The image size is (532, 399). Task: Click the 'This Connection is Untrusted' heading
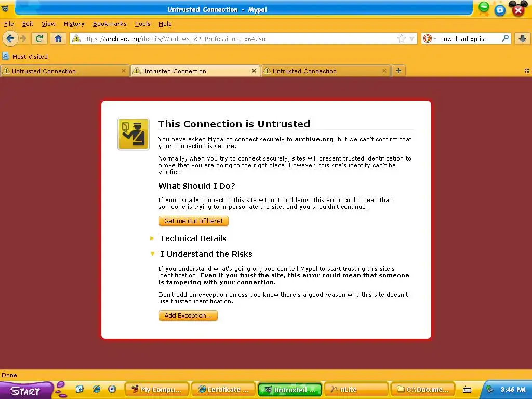234,124
